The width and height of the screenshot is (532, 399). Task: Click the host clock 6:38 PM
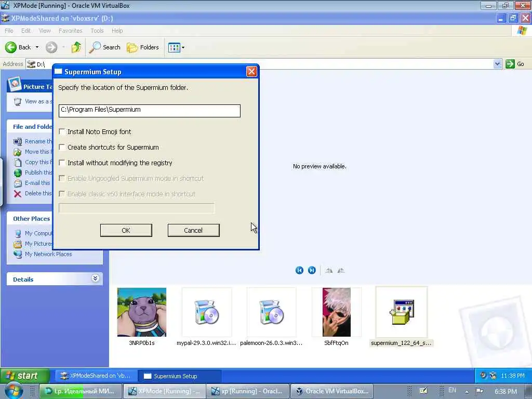[x=506, y=392]
